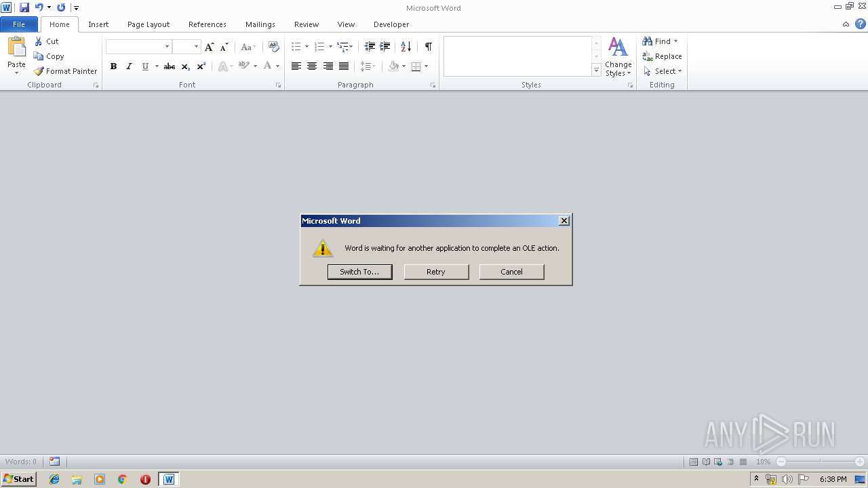Click the Windows Start button

click(18, 479)
